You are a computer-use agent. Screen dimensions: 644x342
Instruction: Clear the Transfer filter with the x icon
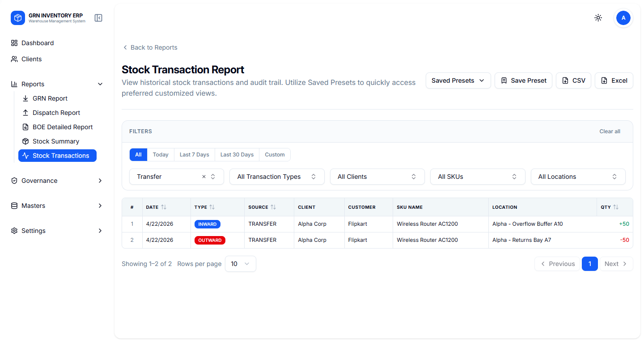(204, 177)
